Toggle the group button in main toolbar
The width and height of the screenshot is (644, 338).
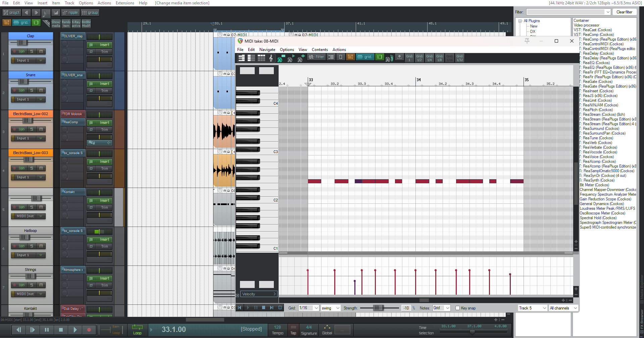pyautogui.click(x=90, y=13)
